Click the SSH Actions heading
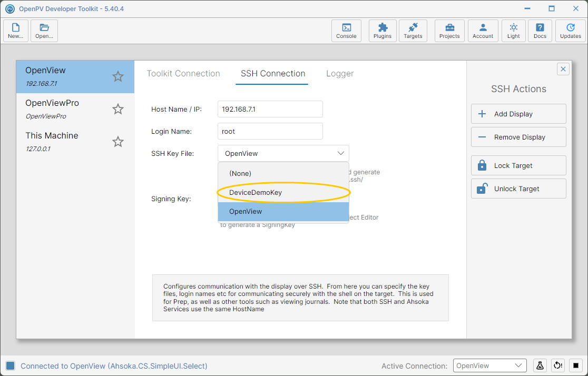Image resolution: width=588 pixels, height=376 pixels. (518, 89)
